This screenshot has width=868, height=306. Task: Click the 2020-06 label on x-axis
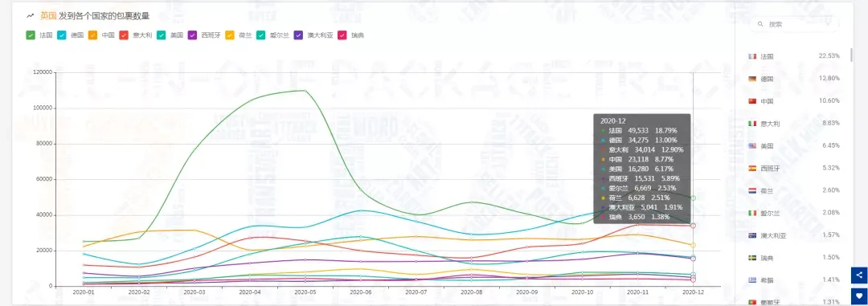(x=360, y=292)
